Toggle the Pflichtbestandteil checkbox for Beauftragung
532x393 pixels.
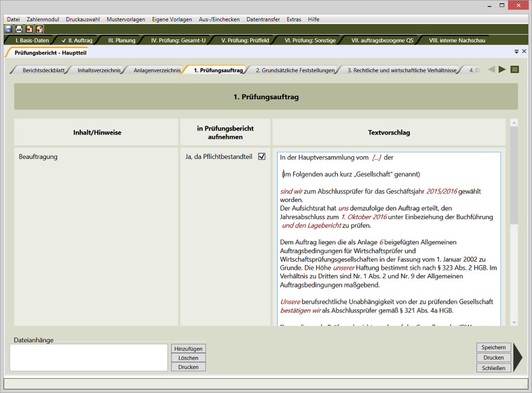point(262,157)
